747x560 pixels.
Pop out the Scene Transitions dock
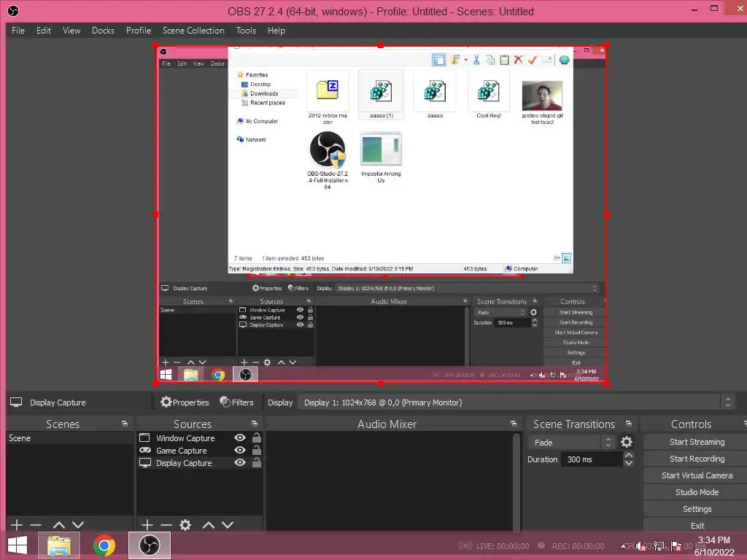pos(628,424)
